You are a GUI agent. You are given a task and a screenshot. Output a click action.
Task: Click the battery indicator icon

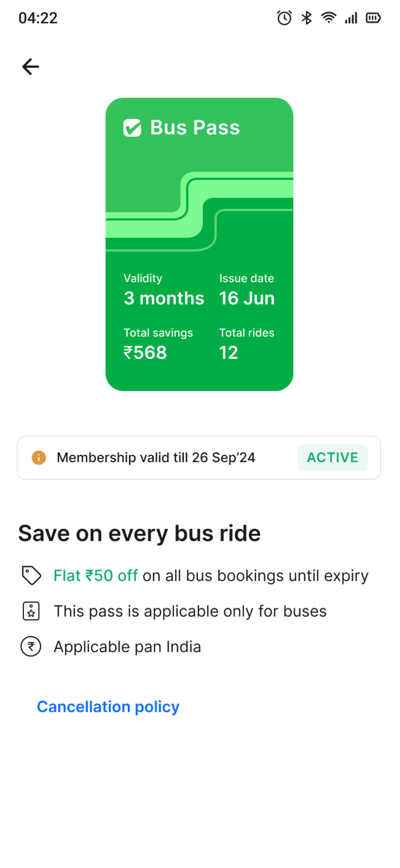373,18
